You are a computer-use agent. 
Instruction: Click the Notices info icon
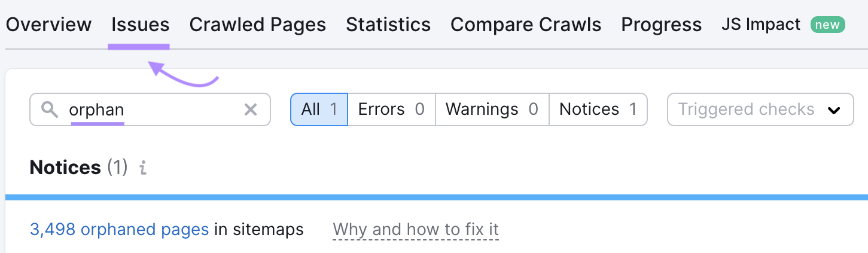click(x=143, y=168)
